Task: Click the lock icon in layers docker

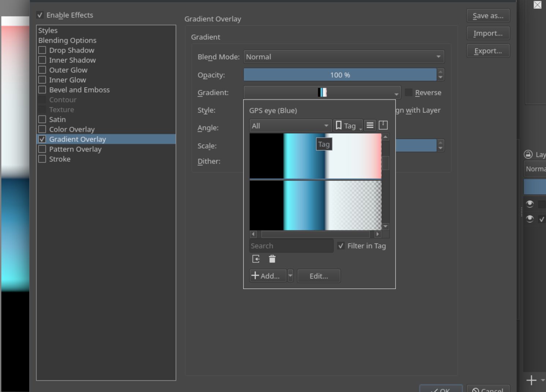Action: pos(528,155)
